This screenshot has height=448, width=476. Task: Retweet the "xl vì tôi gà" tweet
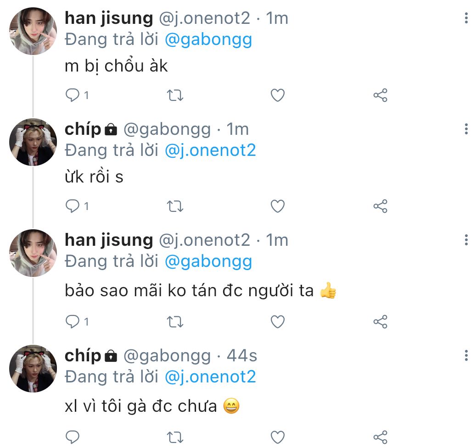point(174,436)
